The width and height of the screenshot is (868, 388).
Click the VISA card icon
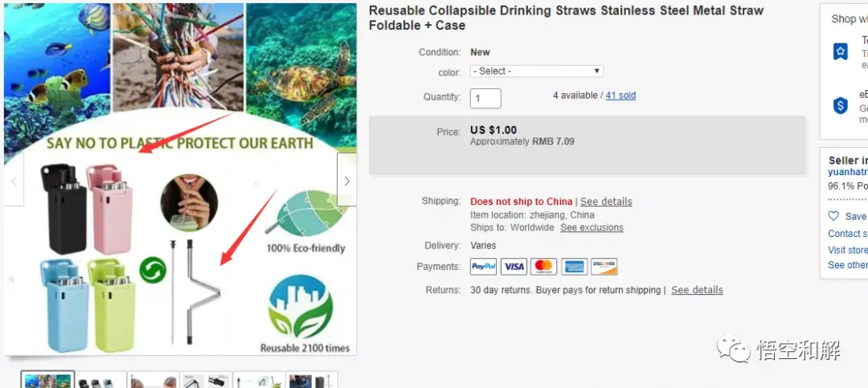click(x=514, y=267)
